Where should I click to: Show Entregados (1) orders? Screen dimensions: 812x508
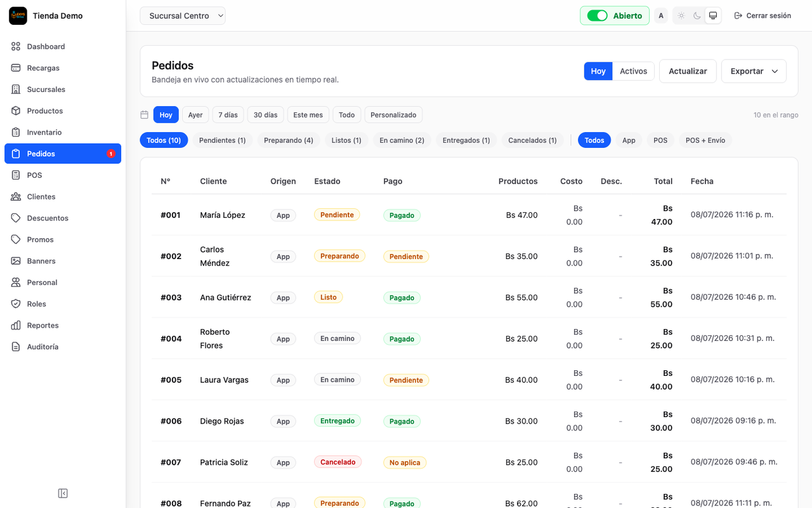click(466, 140)
